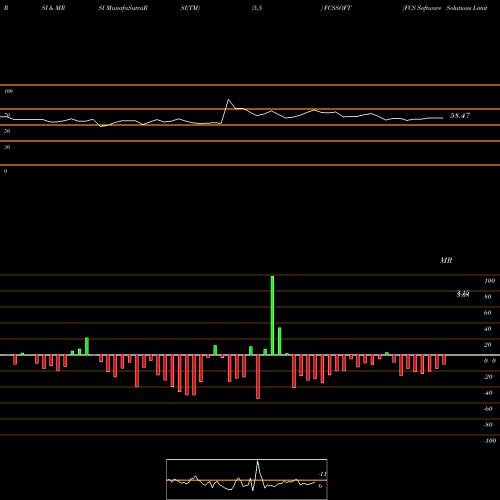Viewport: 500px width, 500px height.
Task: Click the 20 label on MR right axis
Action: tap(488, 345)
